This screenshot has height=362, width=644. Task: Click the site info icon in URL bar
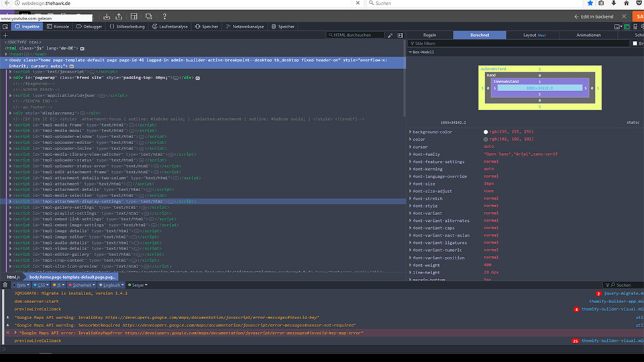(x=17, y=3)
